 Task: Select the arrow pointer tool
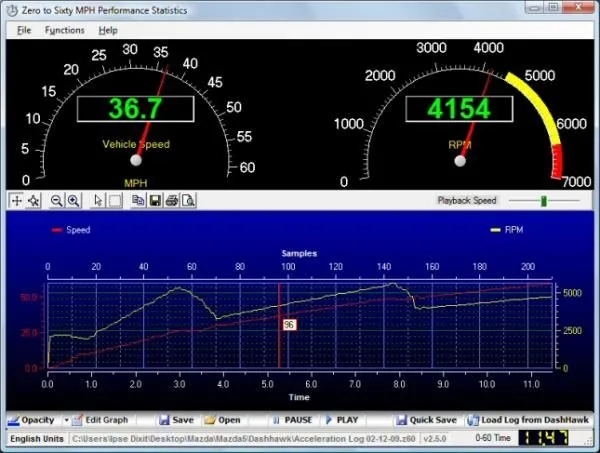point(98,200)
